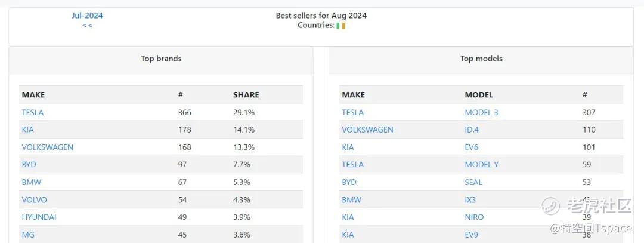
Task: Open BYD brand in Top brands
Action: pyautogui.click(x=29, y=164)
